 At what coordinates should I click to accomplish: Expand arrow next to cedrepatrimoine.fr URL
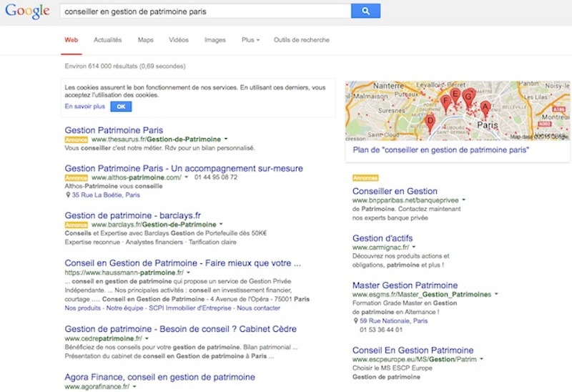coord(147,338)
